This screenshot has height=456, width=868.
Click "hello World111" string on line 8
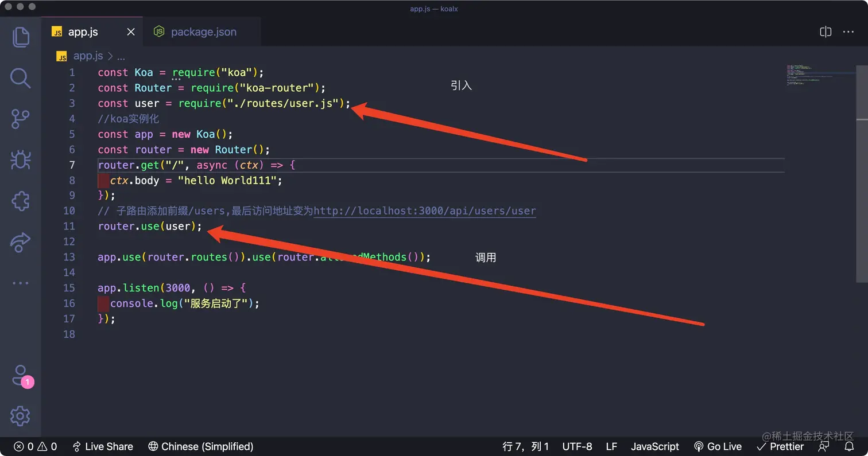[227, 180]
